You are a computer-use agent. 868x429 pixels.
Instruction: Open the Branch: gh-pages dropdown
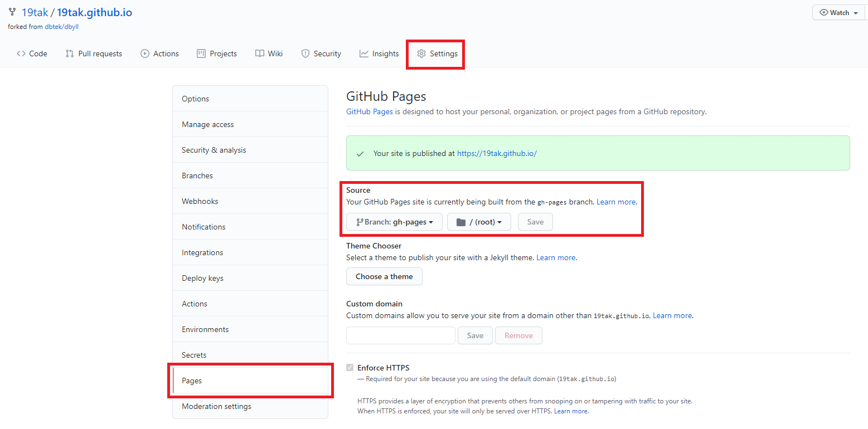tap(395, 222)
